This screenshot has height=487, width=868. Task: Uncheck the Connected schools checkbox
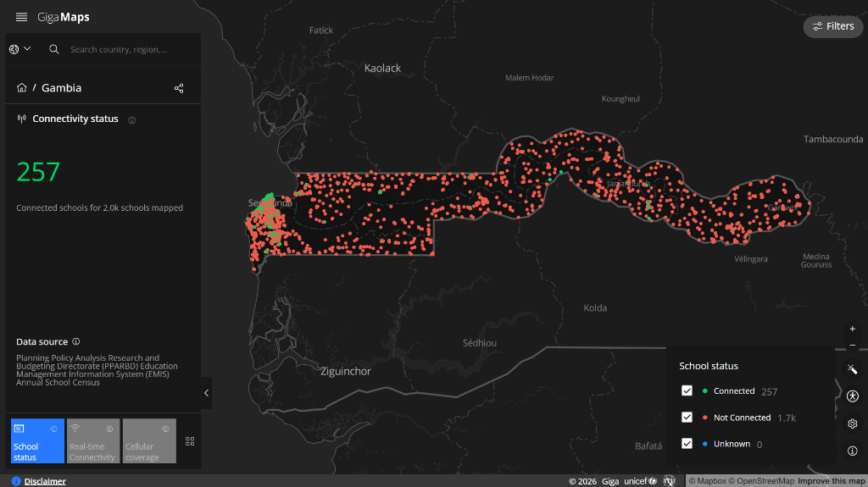pyautogui.click(x=687, y=390)
